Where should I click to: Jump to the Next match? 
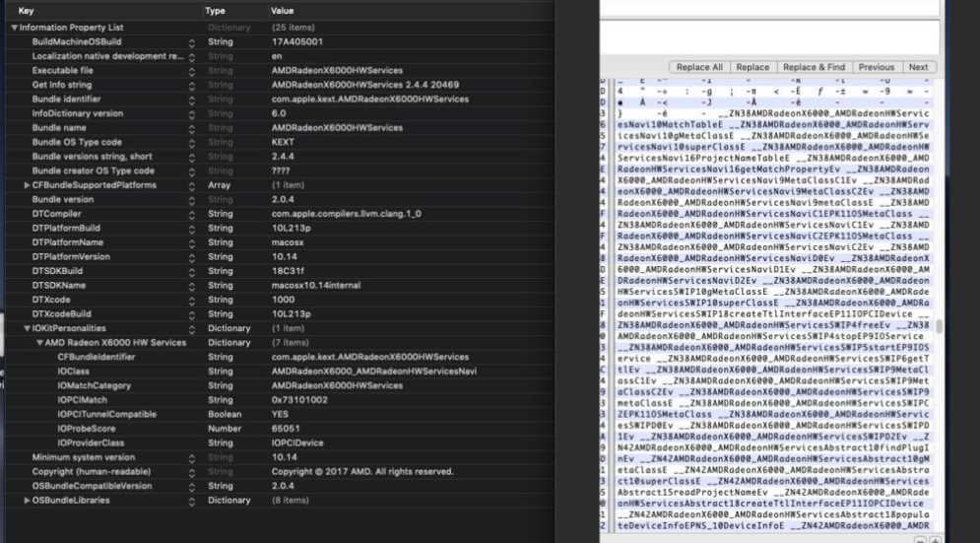click(x=918, y=67)
